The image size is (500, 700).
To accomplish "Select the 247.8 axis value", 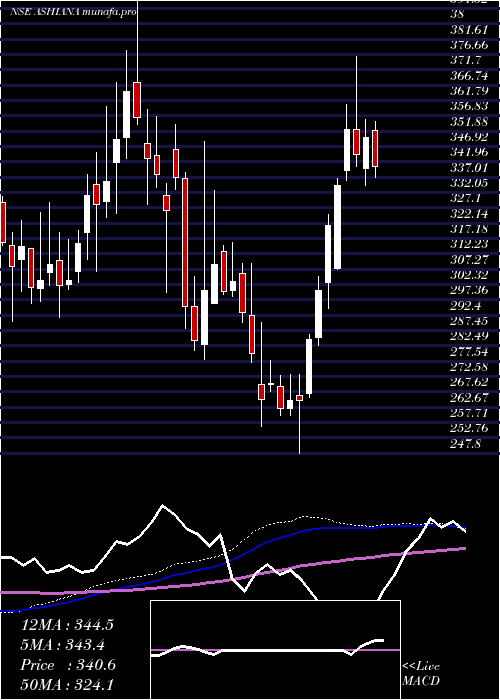I will pos(466,444).
